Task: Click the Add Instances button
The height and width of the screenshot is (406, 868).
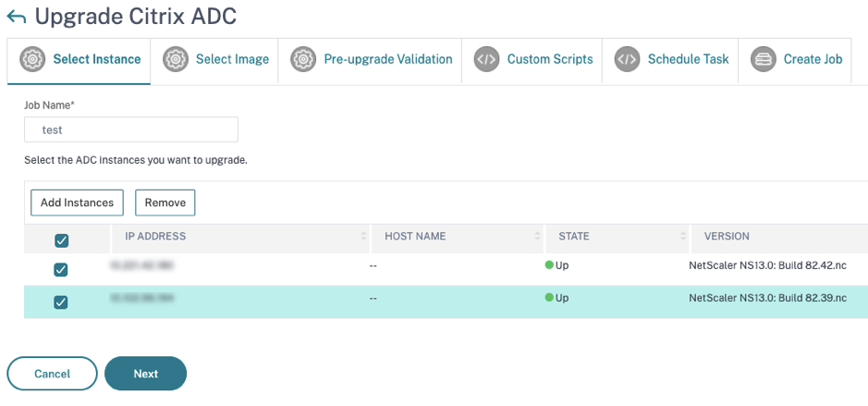Action: pos(77,203)
